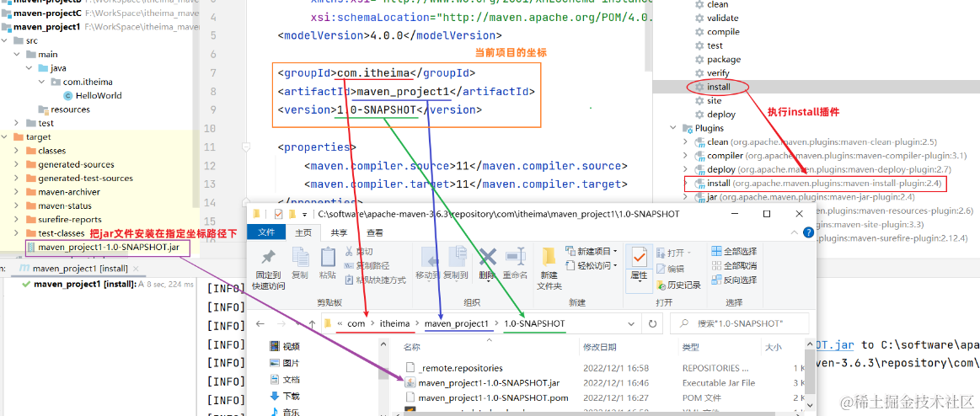The width and height of the screenshot is (980, 416).
Task: Click the 新建文件夹 folder icon
Action: coord(549,257)
